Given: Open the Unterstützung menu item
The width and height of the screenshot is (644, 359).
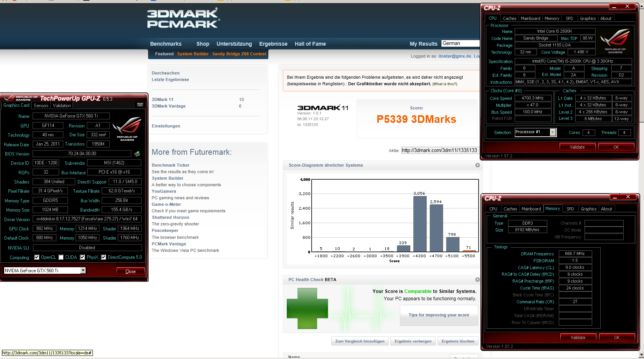Looking at the screenshot, I should coord(234,44).
